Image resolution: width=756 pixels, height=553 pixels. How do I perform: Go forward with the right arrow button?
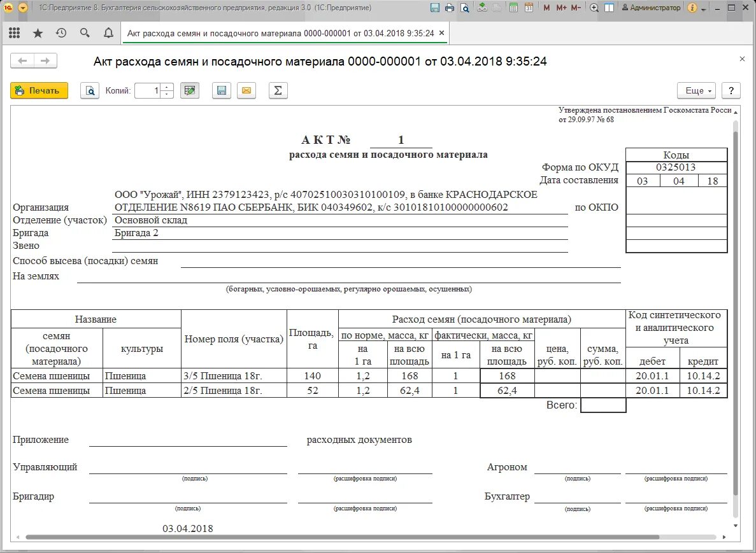point(45,60)
